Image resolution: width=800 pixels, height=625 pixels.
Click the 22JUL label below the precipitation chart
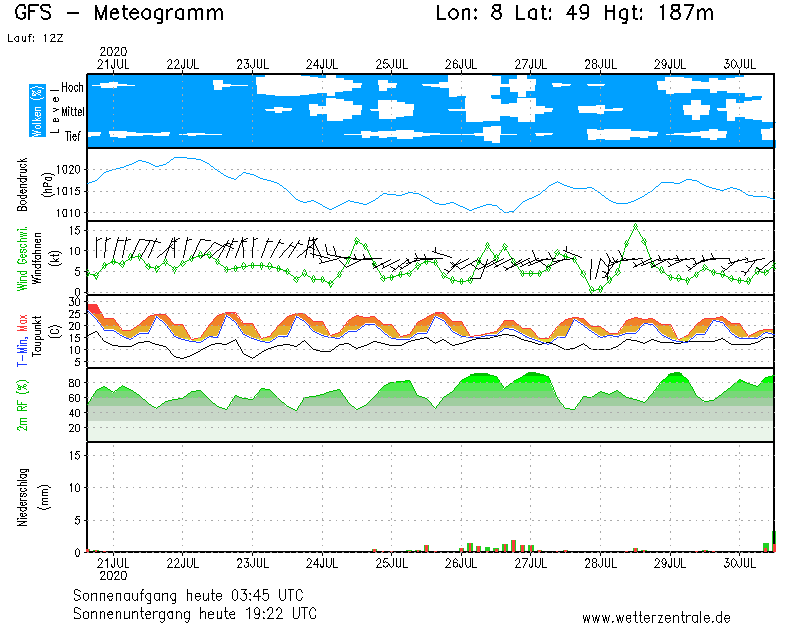pos(183,564)
